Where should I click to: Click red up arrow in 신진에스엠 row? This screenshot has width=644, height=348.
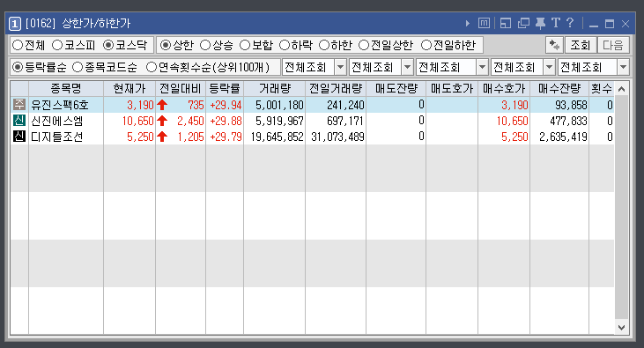tap(162, 121)
